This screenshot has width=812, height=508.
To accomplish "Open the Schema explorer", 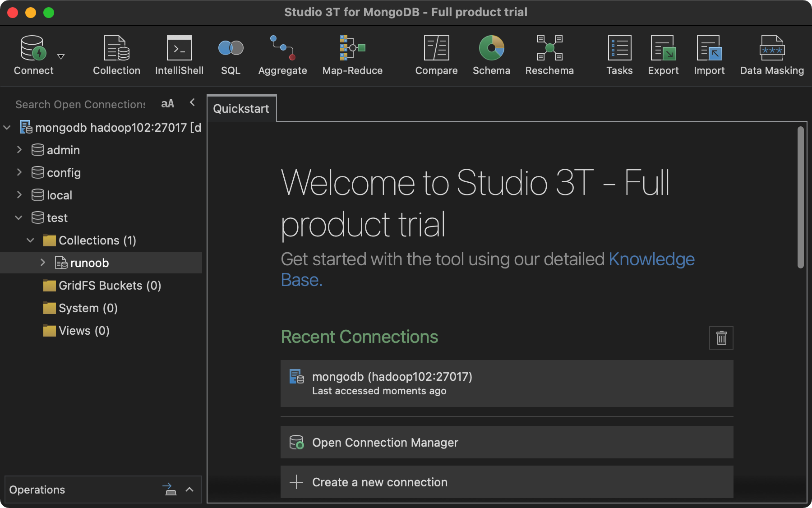I will coord(491,55).
